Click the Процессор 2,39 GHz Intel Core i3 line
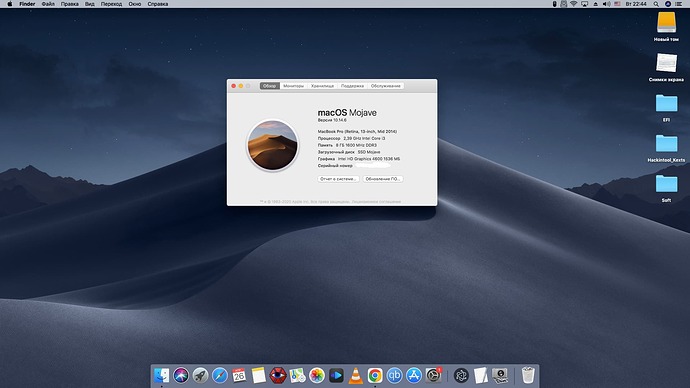The image size is (690, 388). [351, 138]
